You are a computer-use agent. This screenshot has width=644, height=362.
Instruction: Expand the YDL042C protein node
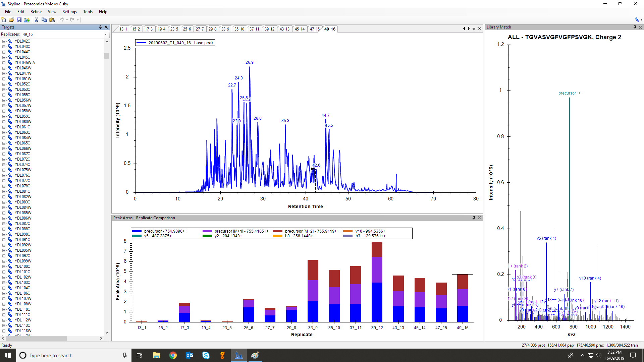point(4,41)
